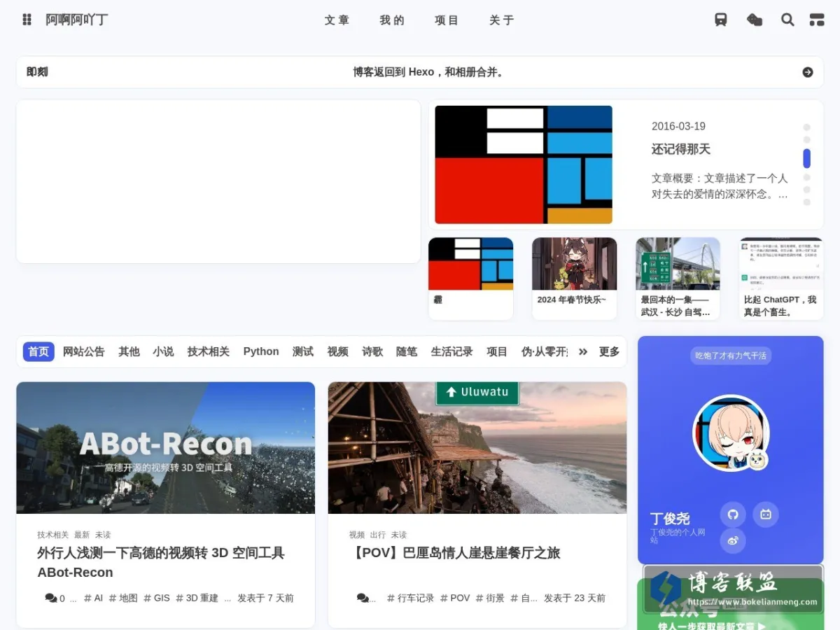Image resolution: width=840 pixels, height=630 pixels.
Task: Open the notice 博客返回到 Hexo，和相册合并
Action: coord(428,72)
